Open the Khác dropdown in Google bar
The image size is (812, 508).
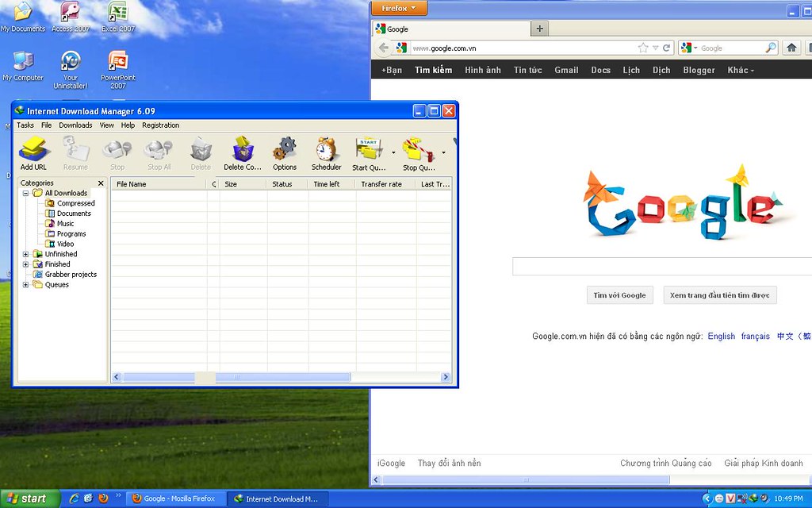click(741, 70)
